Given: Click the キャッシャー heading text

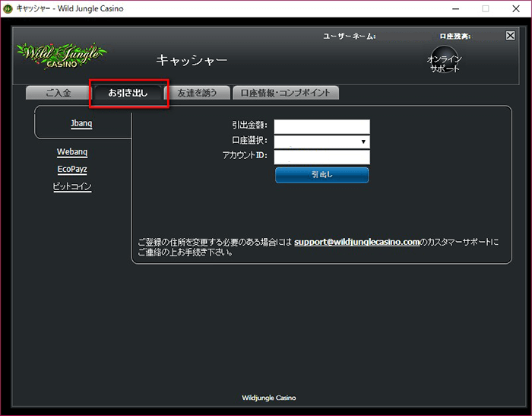Looking at the screenshot, I should click(192, 60).
